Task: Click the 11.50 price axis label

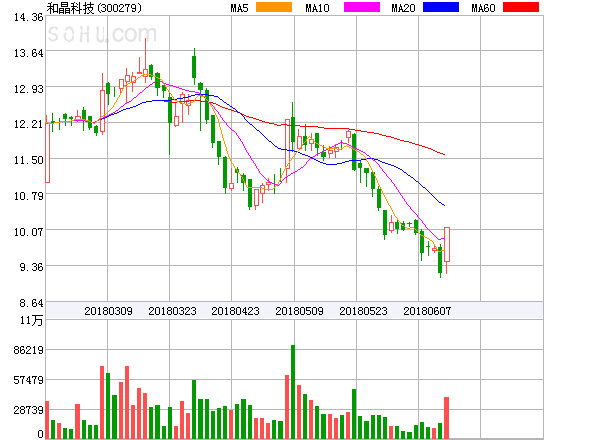Action: (29, 160)
